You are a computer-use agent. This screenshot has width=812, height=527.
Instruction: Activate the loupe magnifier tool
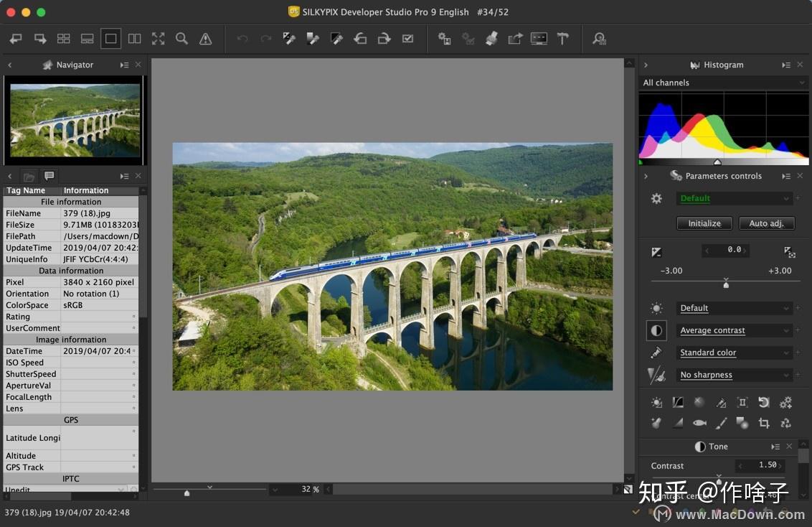tap(181, 38)
